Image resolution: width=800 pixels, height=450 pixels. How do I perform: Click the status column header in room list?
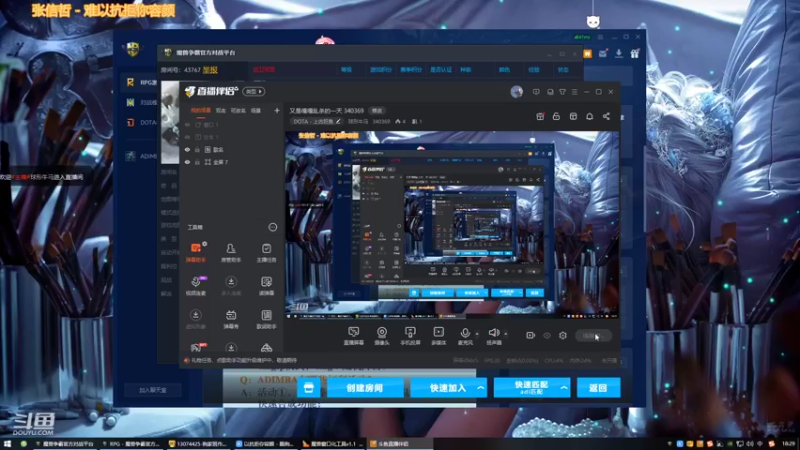563,70
